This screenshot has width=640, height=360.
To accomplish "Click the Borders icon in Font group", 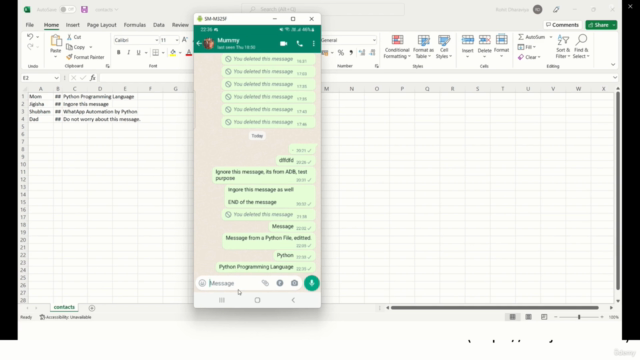I will coord(156,52).
